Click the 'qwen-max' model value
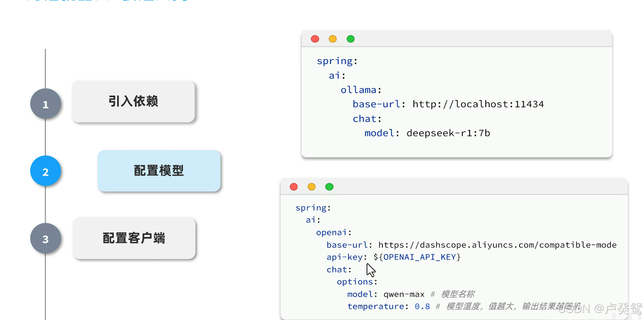 (404, 294)
